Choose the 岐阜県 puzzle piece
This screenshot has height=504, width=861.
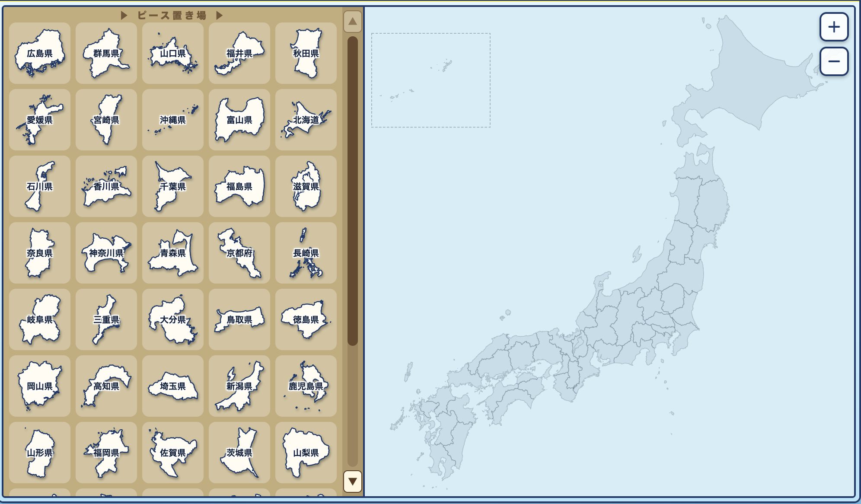point(40,319)
